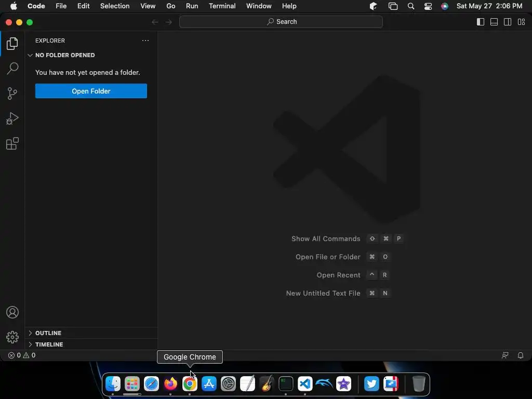Click the date and time in menu bar
Viewport: 532px width, 399px height.
pyautogui.click(x=489, y=6)
